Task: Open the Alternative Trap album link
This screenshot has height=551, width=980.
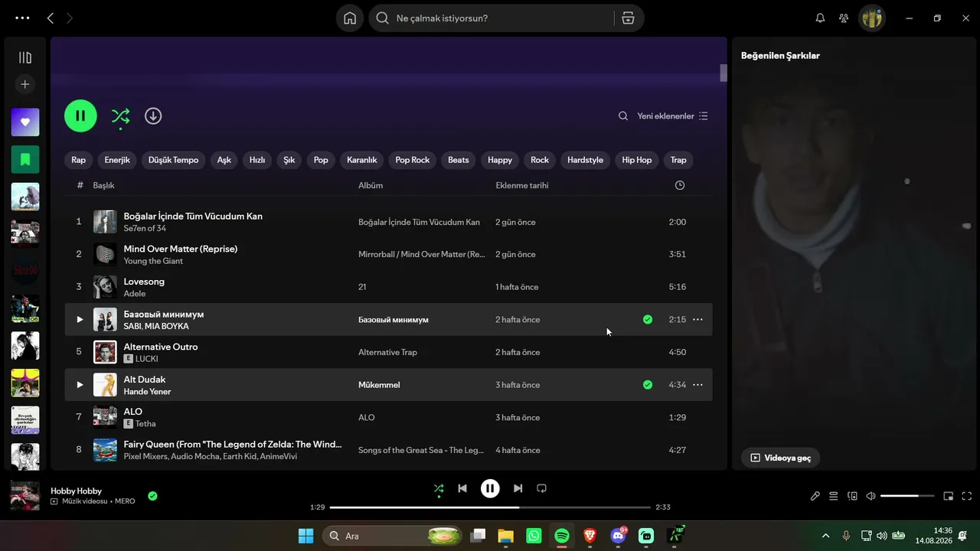Action: [389, 352]
